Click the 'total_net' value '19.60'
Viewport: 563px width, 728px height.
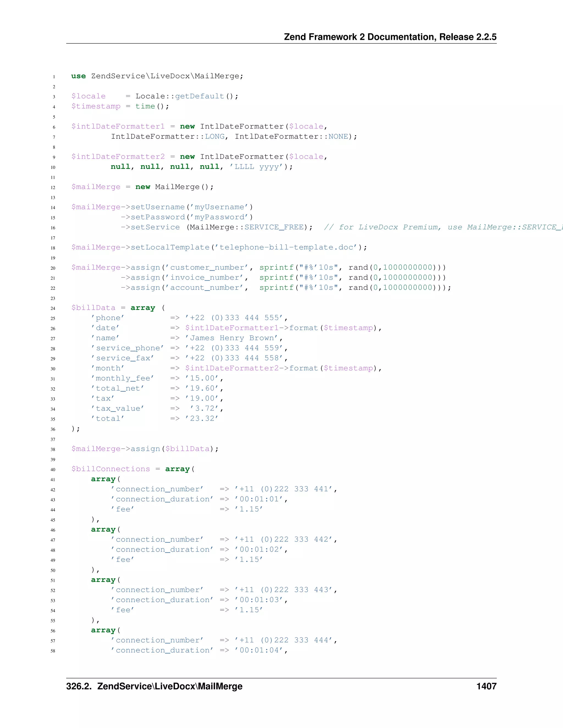[x=202, y=388]
